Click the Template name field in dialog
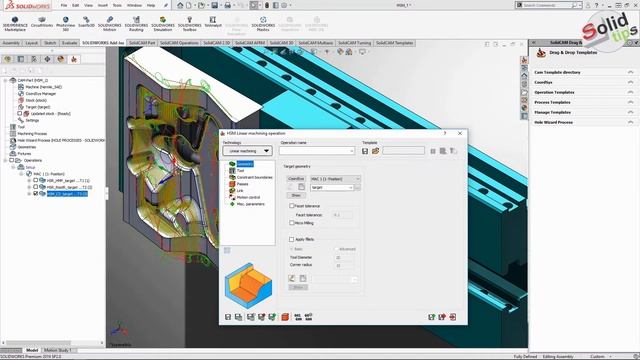 403,151
